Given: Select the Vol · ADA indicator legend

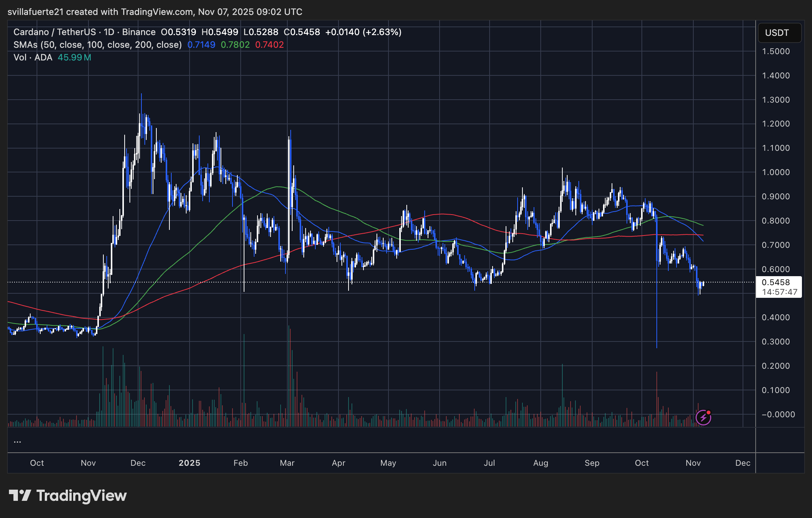Looking at the screenshot, I should (x=33, y=57).
